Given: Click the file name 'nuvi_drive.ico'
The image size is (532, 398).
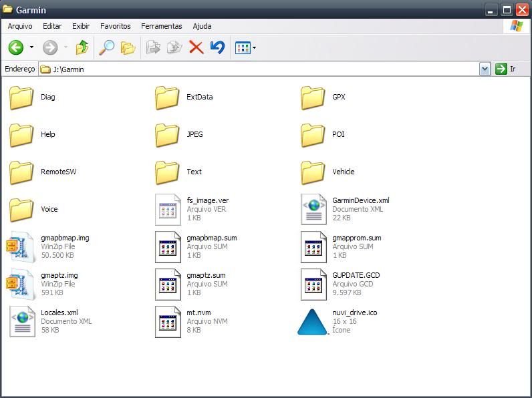Looking at the screenshot, I should [x=354, y=313].
